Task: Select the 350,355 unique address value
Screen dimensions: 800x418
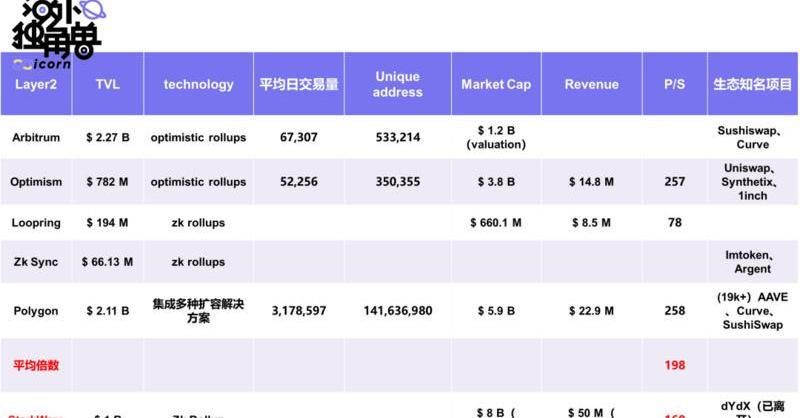Action: 397,182
